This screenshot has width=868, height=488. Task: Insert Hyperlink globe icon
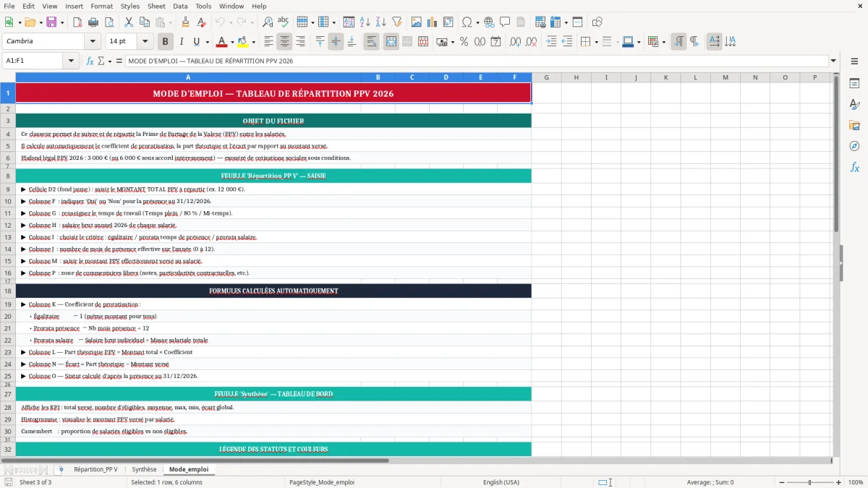(x=489, y=22)
